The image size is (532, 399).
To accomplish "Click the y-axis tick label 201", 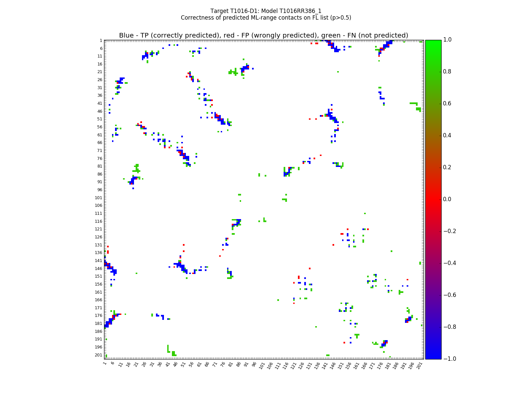I will 98,355.
